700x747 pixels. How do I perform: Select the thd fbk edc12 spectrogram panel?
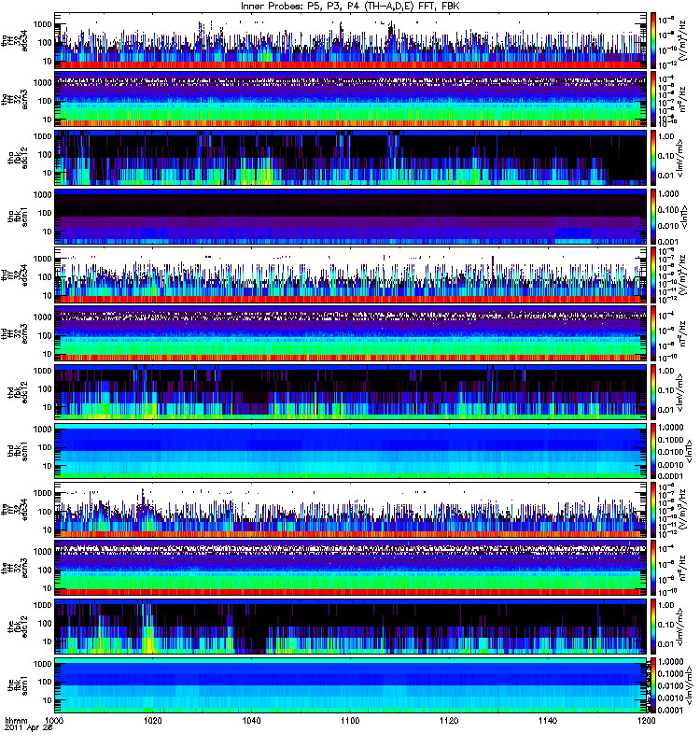click(351, 392)
